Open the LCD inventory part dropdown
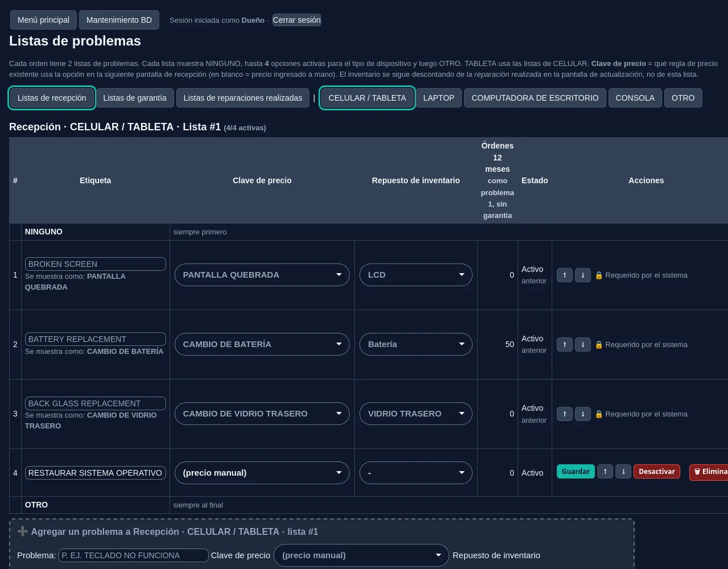Image resolution: width=728 pixels, height=569 pixels. click(x=416, y=275)
